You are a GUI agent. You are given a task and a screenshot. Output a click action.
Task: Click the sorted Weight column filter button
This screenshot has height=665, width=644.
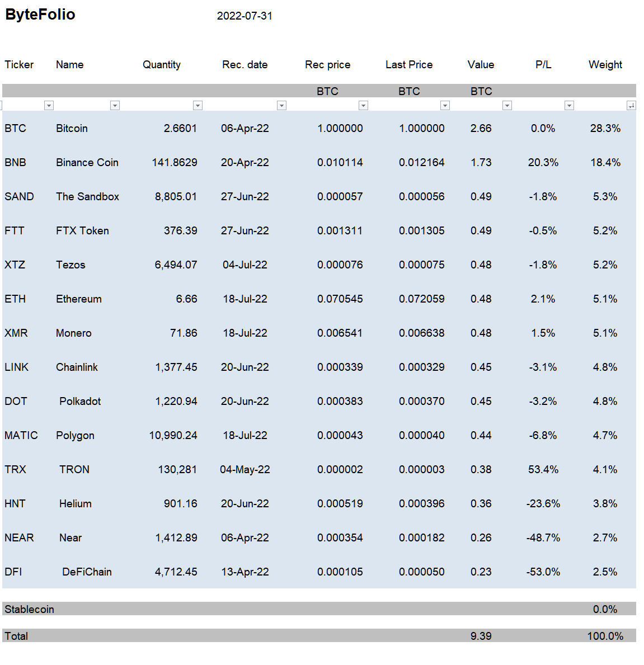631,106
